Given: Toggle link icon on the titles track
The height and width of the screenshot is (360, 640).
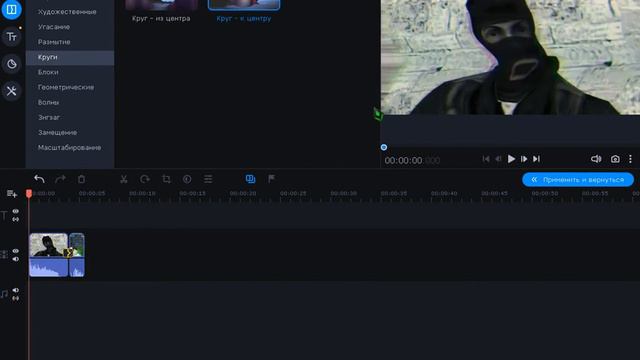Looking at the screenshot, I should [x=16, y=219].
